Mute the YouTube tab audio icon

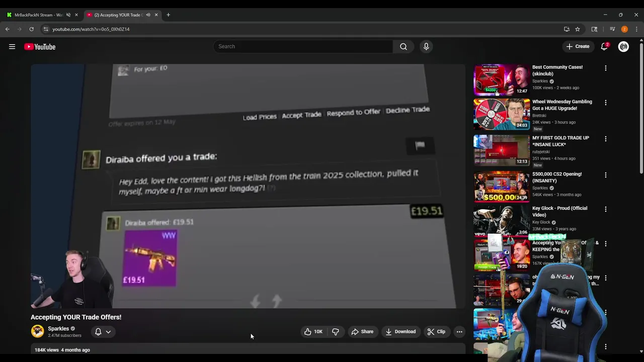click(x=148, y=15)
